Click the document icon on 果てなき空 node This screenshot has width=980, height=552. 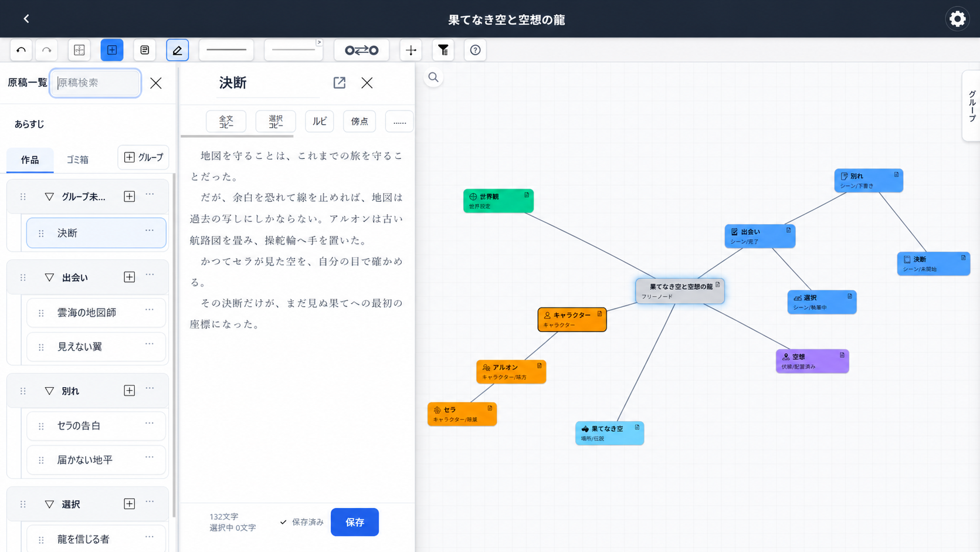[x=637, y=428]
